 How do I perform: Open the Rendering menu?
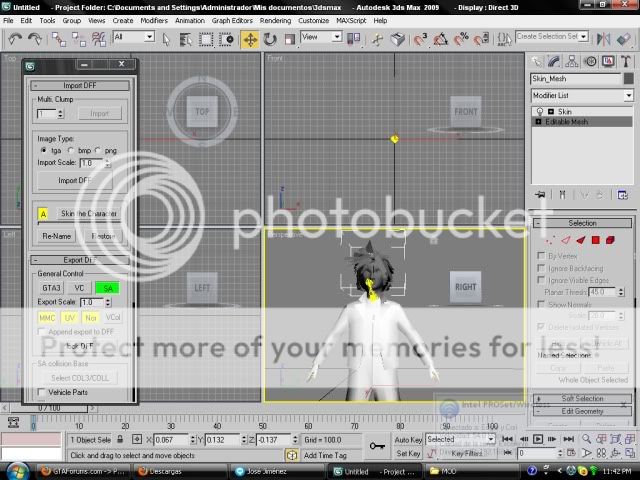(x=275, y=20)
